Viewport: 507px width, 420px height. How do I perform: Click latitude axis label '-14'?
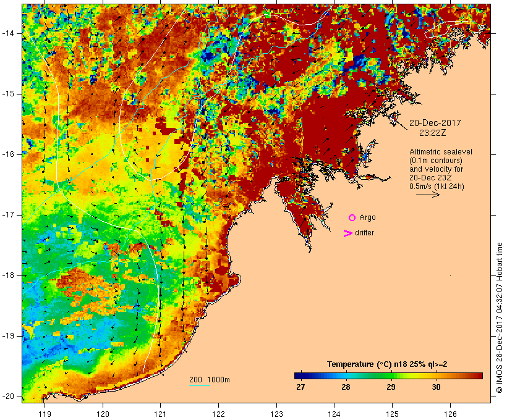click(x=7, y=33)
